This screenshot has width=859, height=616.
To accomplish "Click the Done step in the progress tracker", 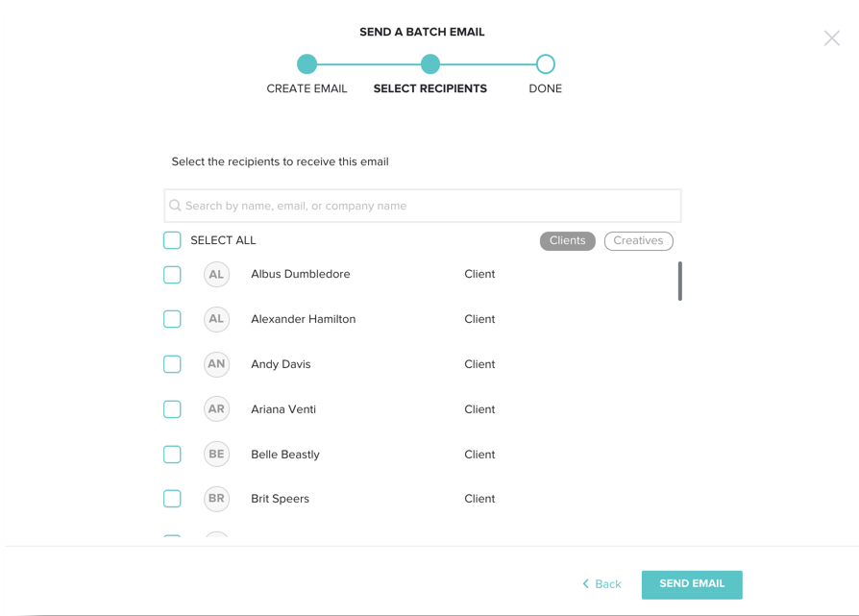I will [545, 63].
